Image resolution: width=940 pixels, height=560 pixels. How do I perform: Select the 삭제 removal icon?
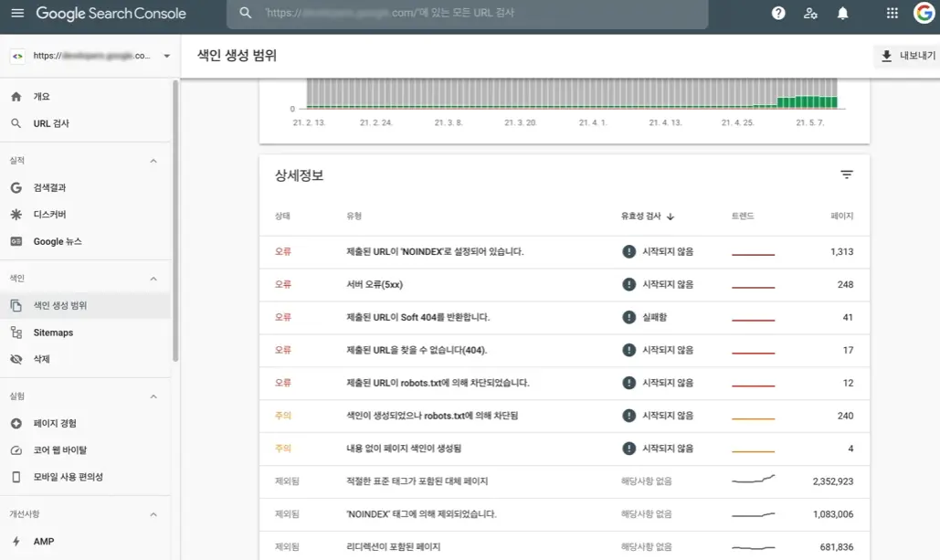[16, 358]
